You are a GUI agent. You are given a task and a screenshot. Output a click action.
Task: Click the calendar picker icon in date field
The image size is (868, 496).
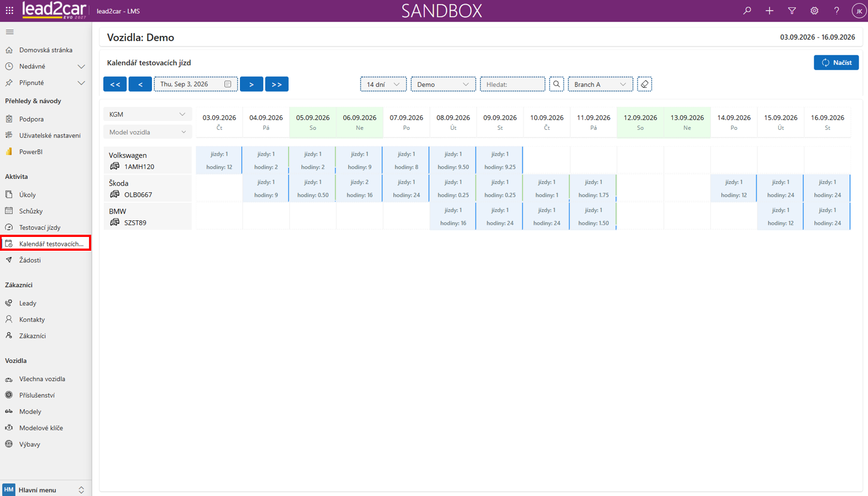[228, 84]
